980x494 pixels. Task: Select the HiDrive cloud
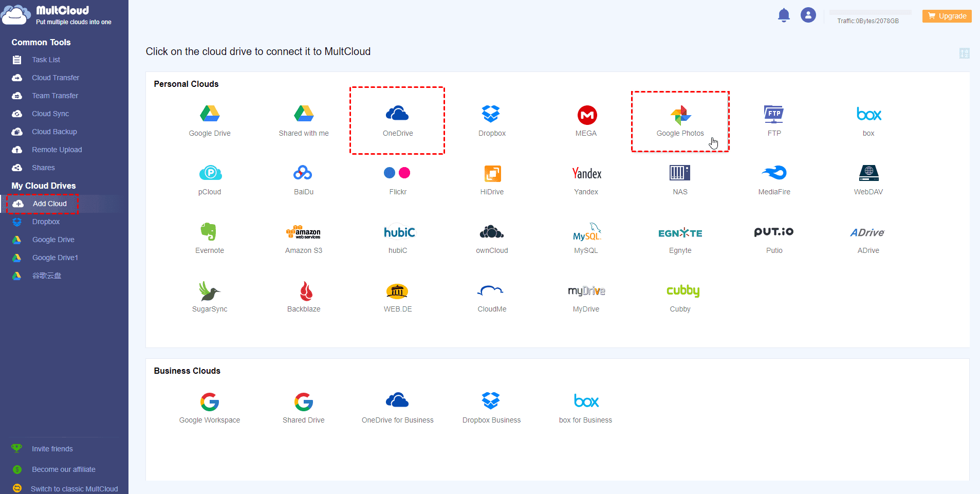click(492, 180)
